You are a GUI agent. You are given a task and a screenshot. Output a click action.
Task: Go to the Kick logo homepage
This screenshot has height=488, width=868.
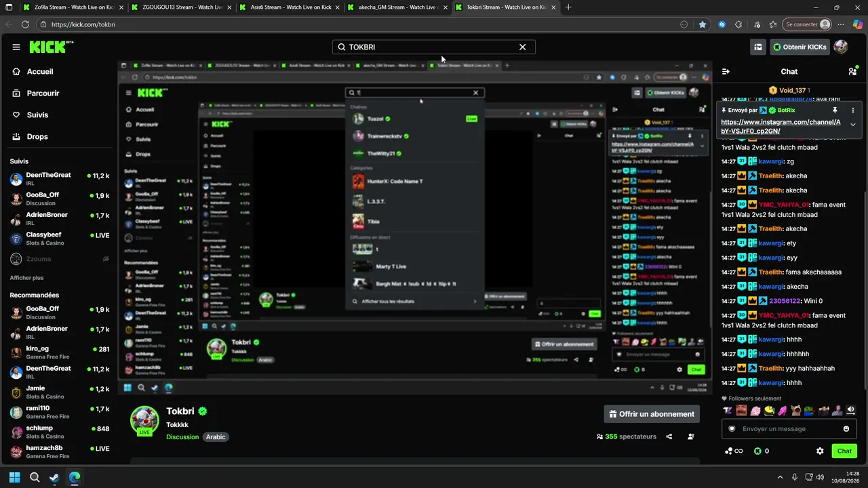pos(51,47)
